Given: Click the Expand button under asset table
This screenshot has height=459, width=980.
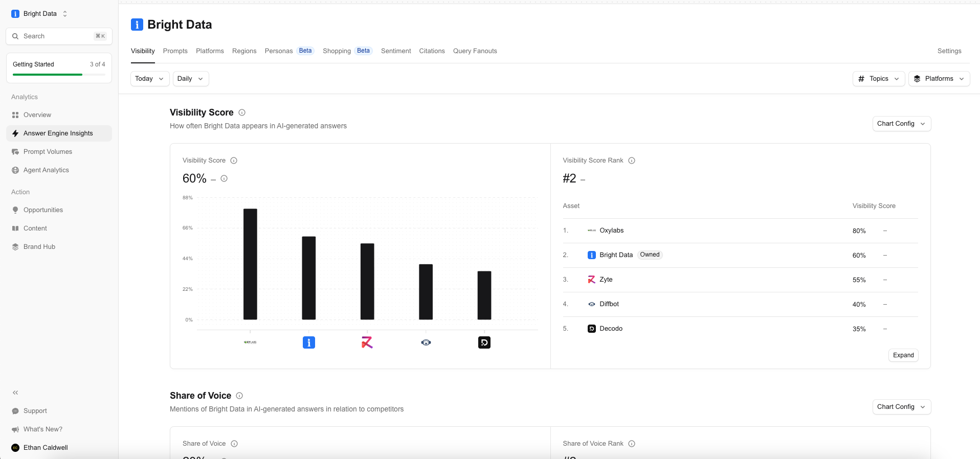Looking at the screenshot, I should tap(903, 355).
